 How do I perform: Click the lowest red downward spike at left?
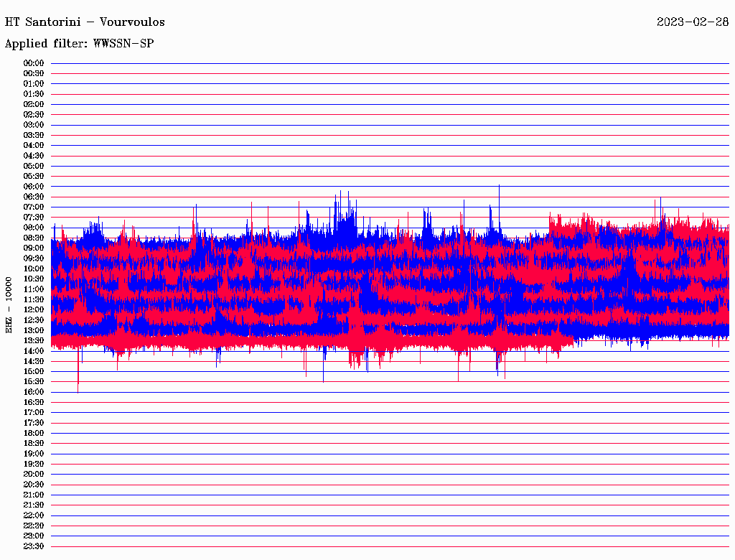[x=78, y=389]
